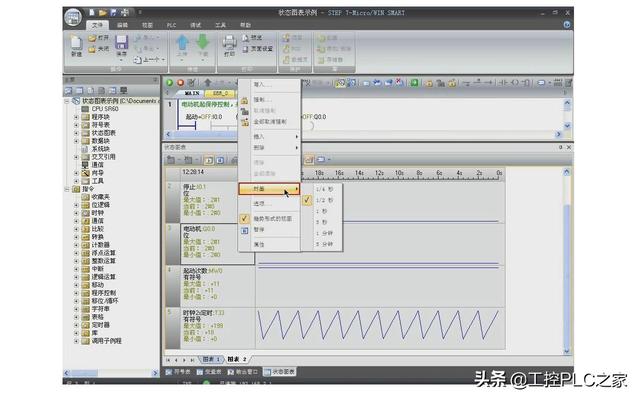The image size is (640, 400).
Task: Click the Compile icon next to STOP
Action: [x=191, y=83]
